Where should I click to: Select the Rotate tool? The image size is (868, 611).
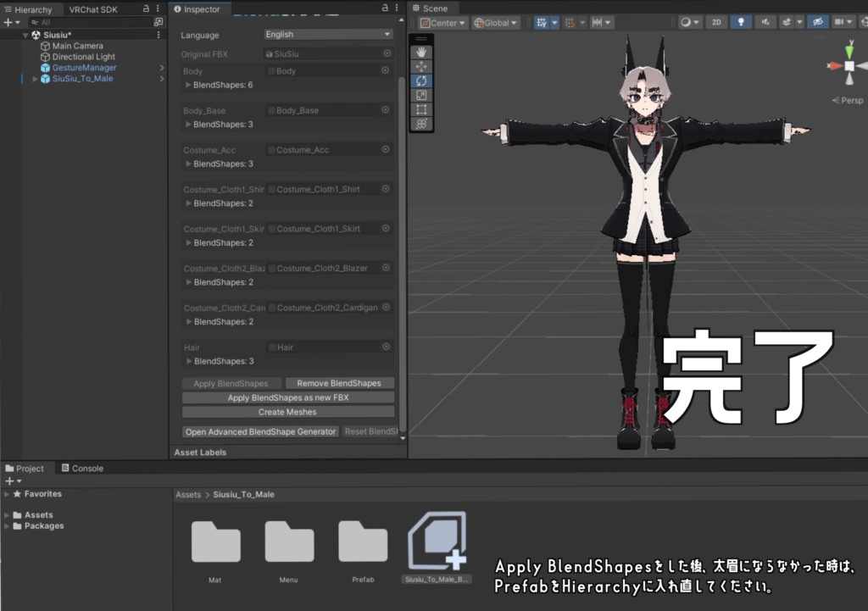(421, 81)
